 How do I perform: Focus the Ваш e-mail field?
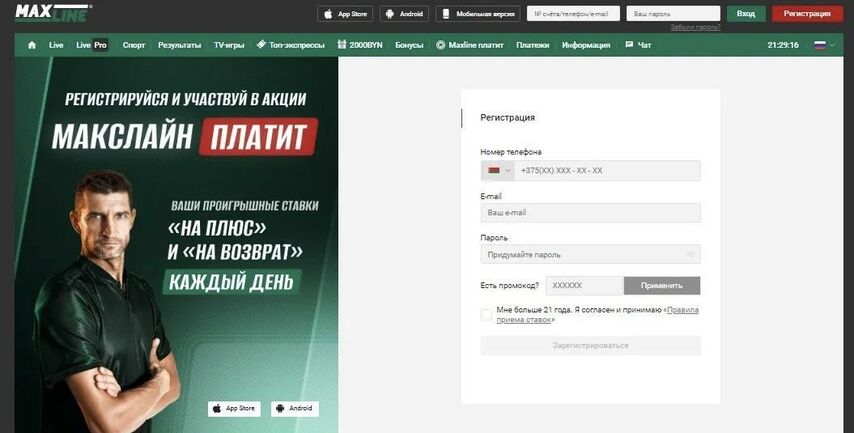coord(590,213)
